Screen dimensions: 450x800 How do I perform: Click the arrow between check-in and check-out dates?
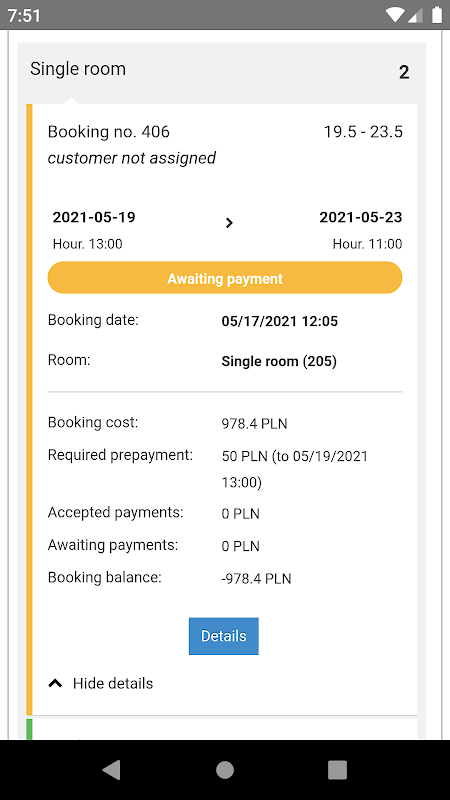[x=229, y=223]
